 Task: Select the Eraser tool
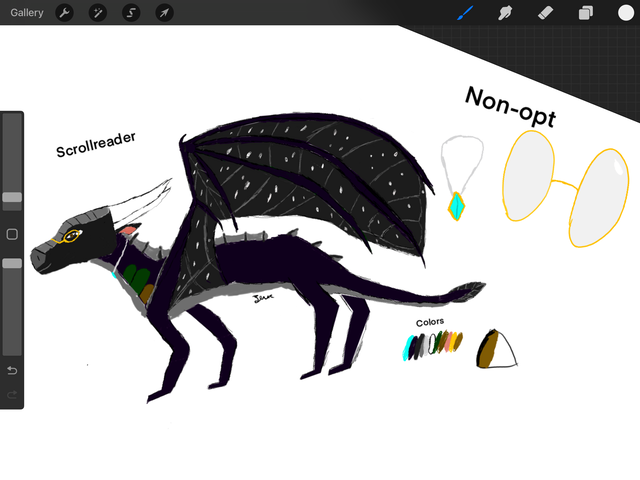tap(545, 13)
